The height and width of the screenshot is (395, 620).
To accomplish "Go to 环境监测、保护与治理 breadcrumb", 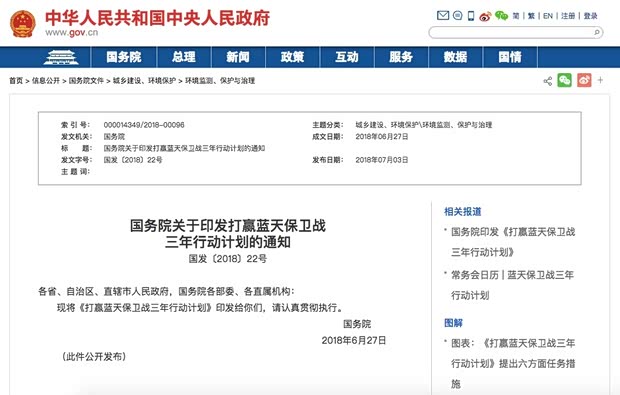I will click(220, 81).
